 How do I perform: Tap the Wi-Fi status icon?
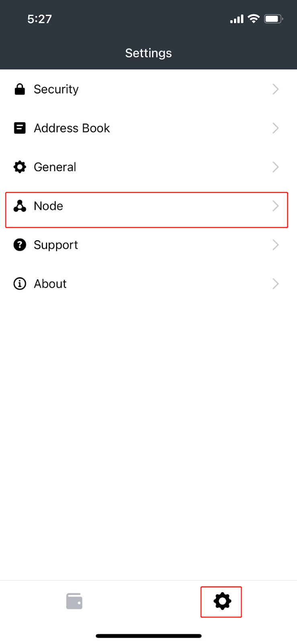coord(254,19)
